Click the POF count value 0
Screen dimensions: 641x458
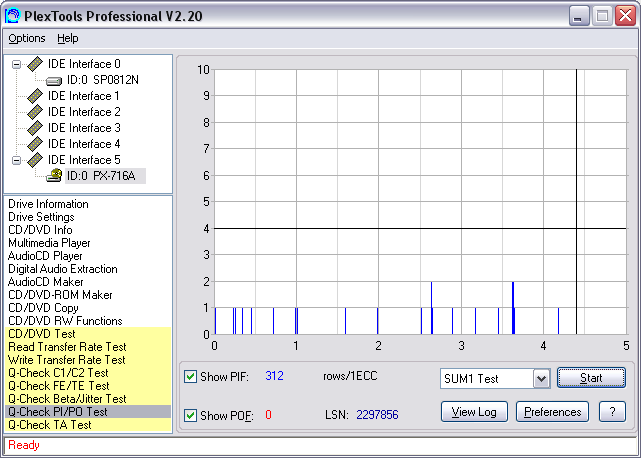click(268, 415)
